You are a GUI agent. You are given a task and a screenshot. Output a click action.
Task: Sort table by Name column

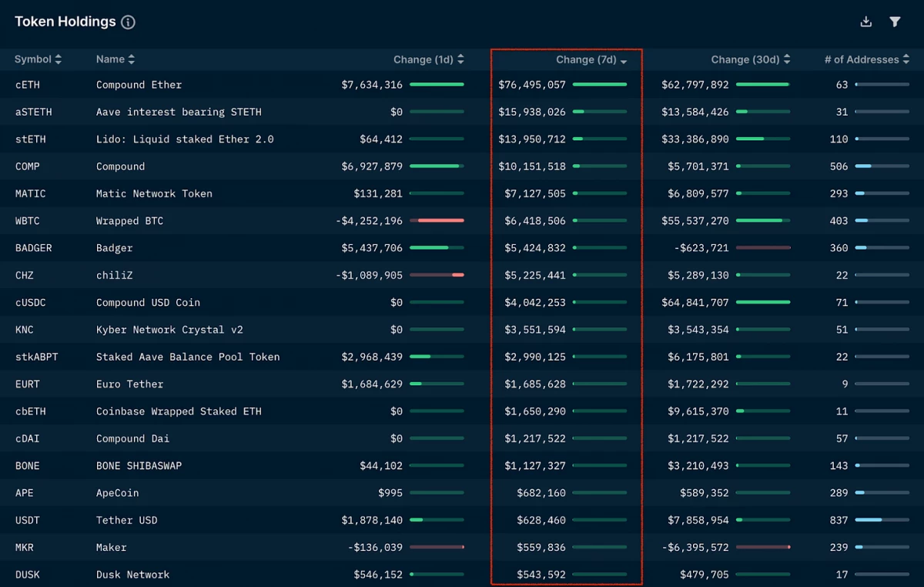click(115, 59)
